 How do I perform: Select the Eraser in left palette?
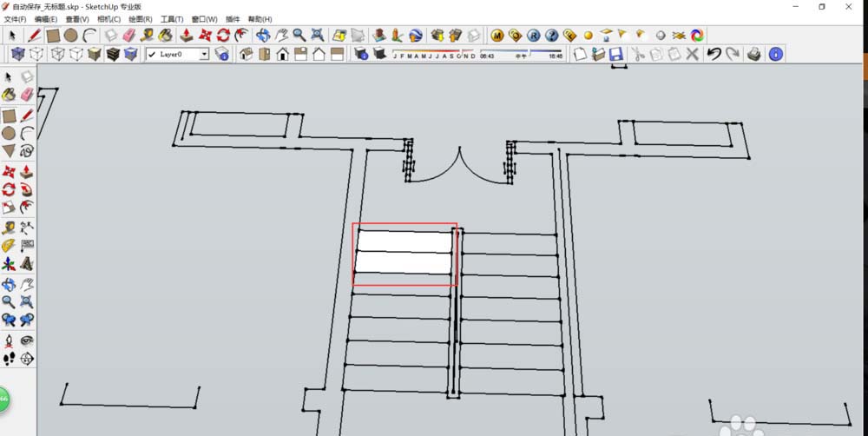tap(27, 94)
